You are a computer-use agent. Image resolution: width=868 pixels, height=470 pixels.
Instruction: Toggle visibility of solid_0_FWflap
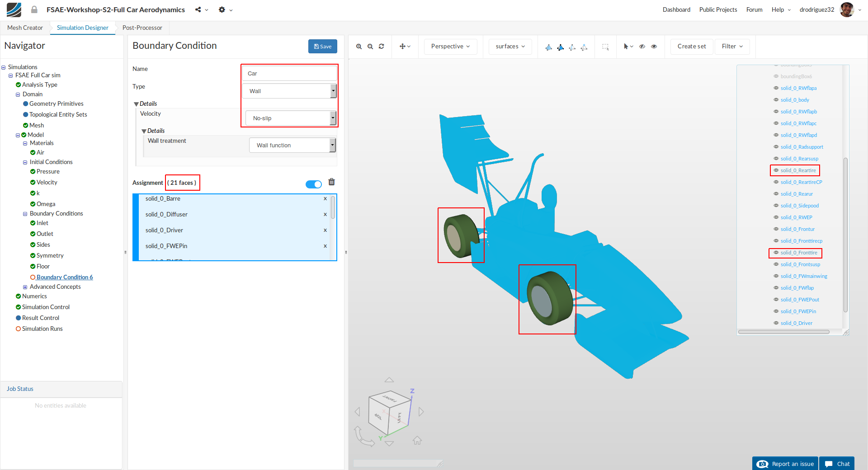point(776,288)
